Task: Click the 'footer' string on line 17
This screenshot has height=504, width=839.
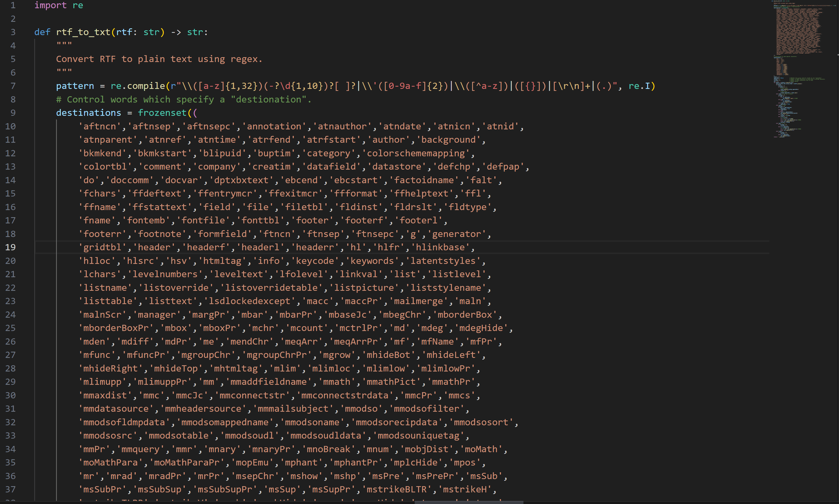Action: [x=312, y=220]
